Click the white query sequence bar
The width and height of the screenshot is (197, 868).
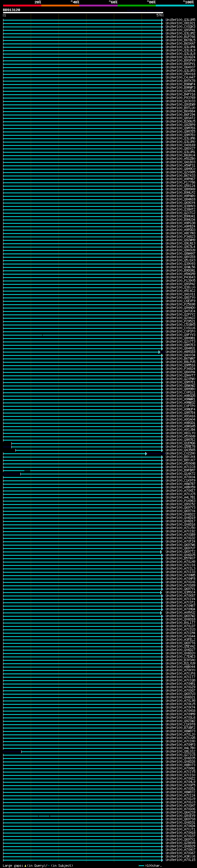click(x=83, y=13)
